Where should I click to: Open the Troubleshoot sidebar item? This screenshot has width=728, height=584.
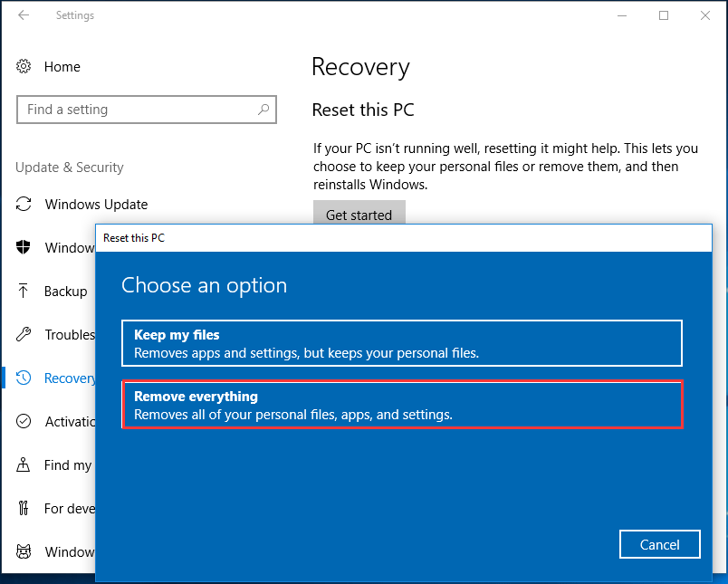pyautogui.click(x=70, y=335)
